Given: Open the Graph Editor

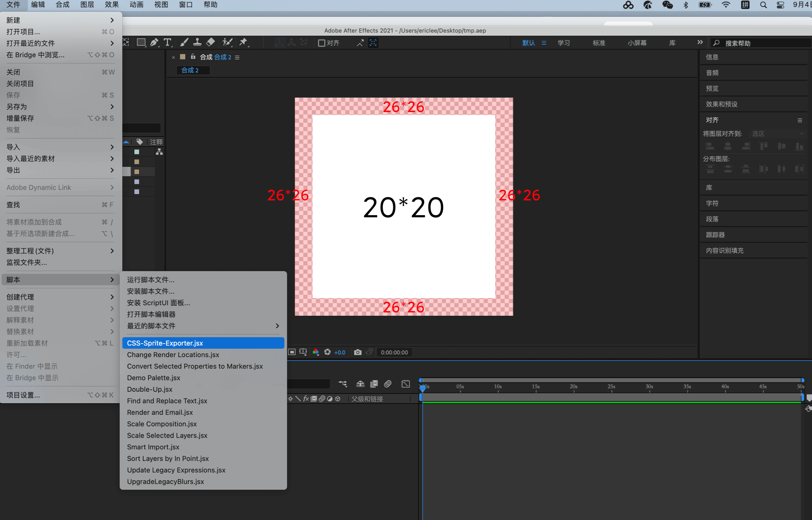Looking at the screenshot, I should 406,384.
